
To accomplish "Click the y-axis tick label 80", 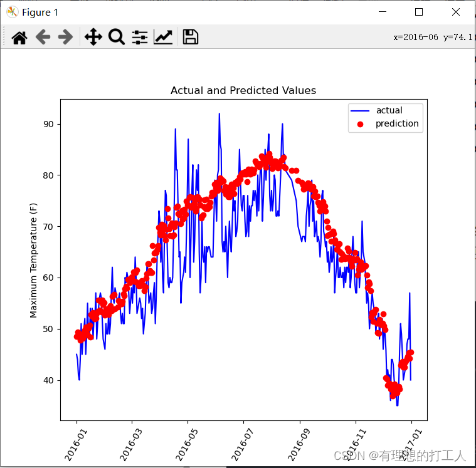I will 48,175.
